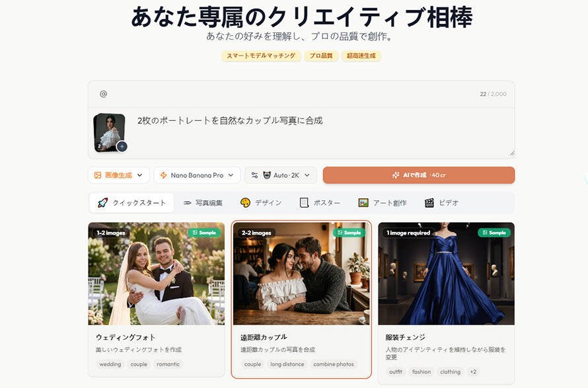This screenshot has width=588, height=388.
Task: Expand the Nano Banana Pro model selector
Action: 197,175
